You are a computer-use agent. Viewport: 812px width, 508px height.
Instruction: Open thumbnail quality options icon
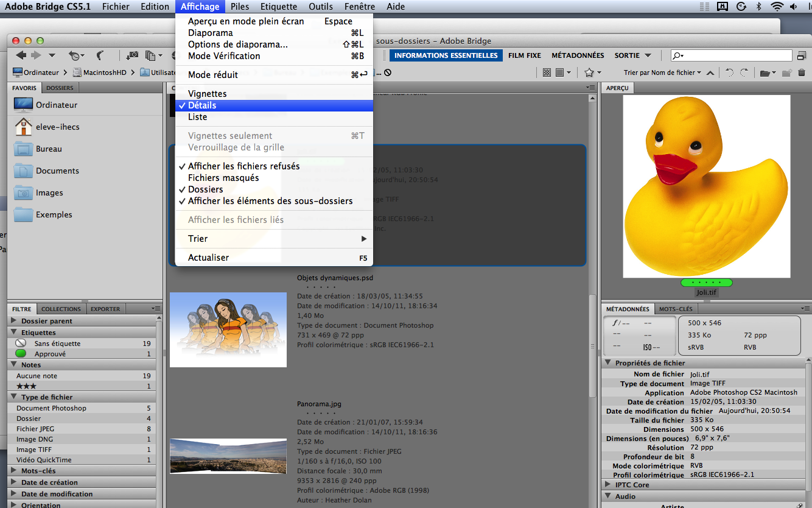563,72
